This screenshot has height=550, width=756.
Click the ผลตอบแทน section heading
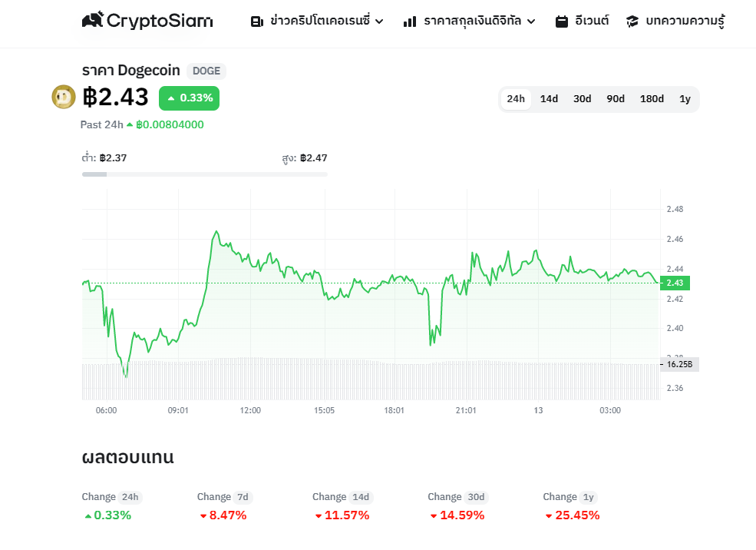coord(127,457)
